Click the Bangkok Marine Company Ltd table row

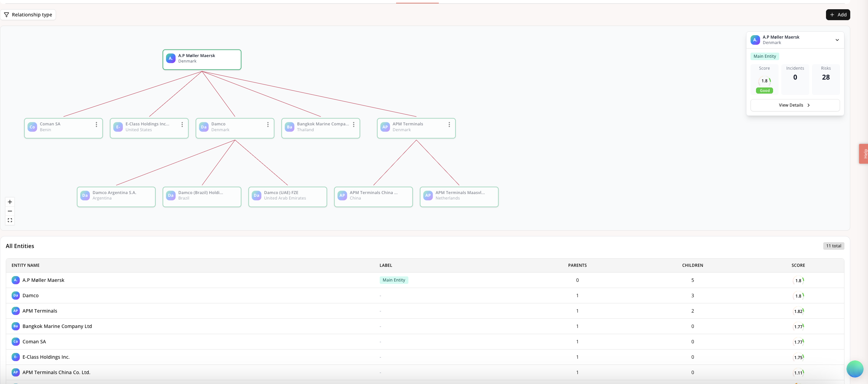point(57,326)
